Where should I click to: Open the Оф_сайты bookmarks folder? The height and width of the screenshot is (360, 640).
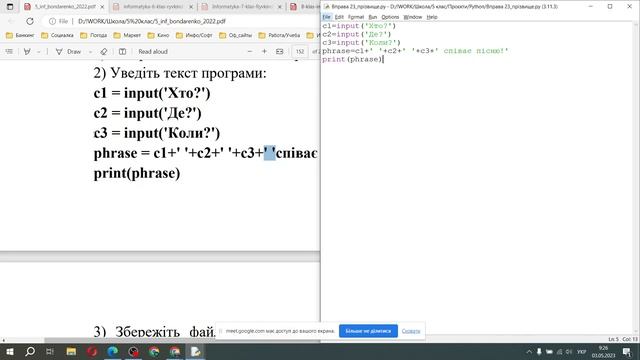pos(236,36)
